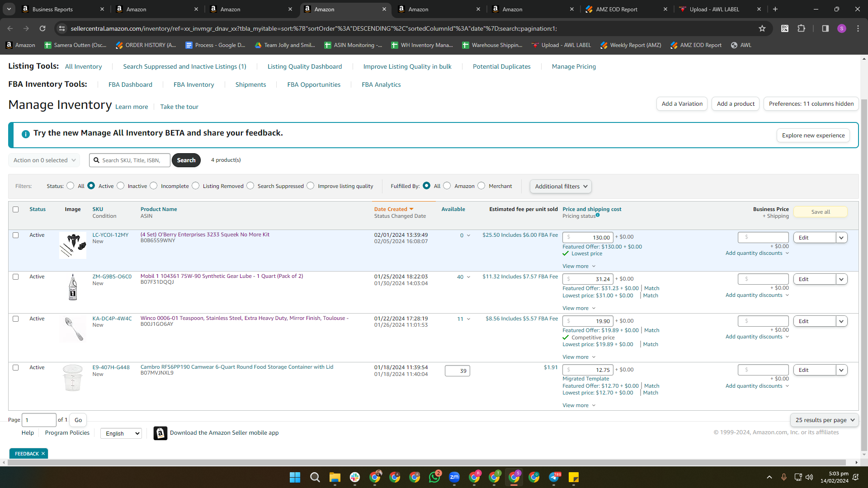Open Edit dropdown arrow for Squeek No More Kit
Image resolution: width=868 pixels, height=488 pixels.
(x=841, y=238)
